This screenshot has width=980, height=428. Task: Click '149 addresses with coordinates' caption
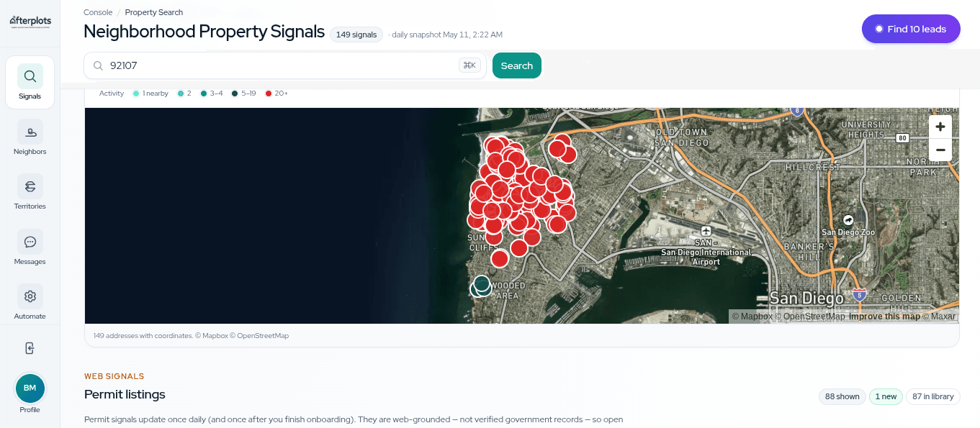coord(191,336)
